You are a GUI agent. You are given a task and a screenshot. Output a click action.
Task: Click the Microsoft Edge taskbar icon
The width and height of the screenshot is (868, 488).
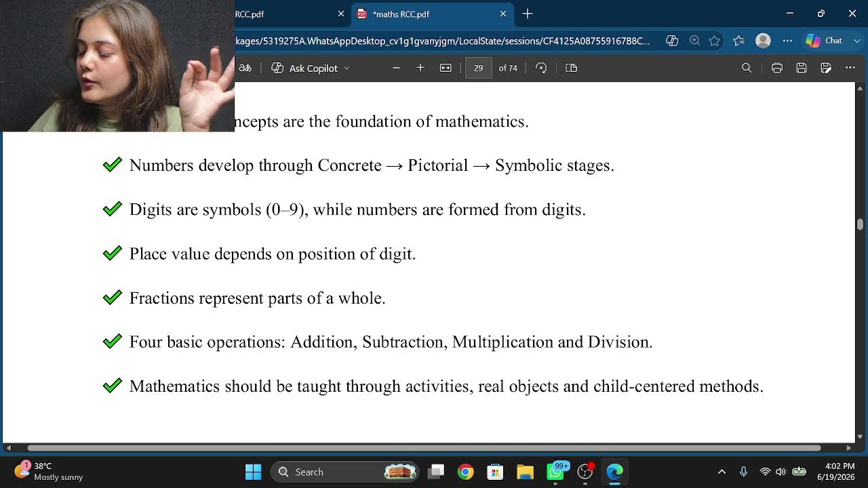tap(615, 472)
